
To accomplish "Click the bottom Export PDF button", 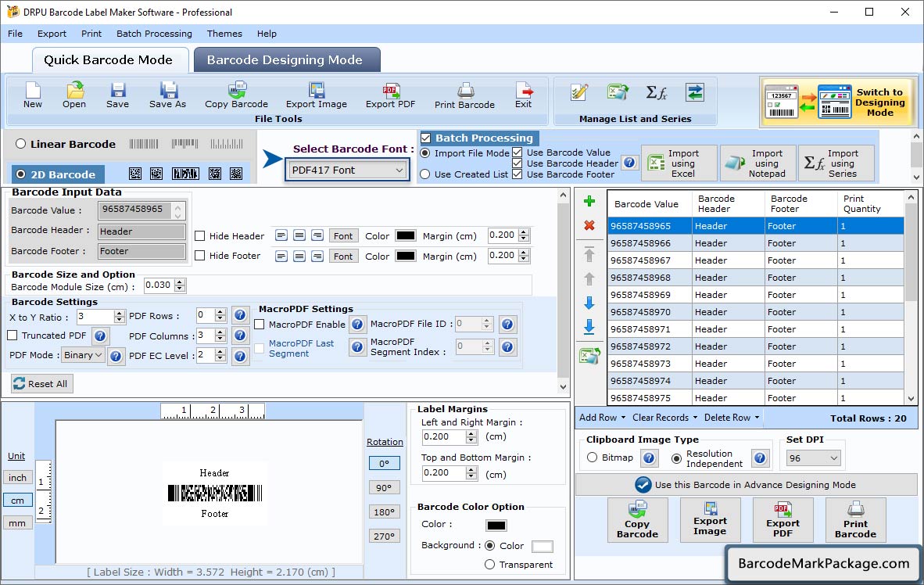I will click(x=783, y=519).
